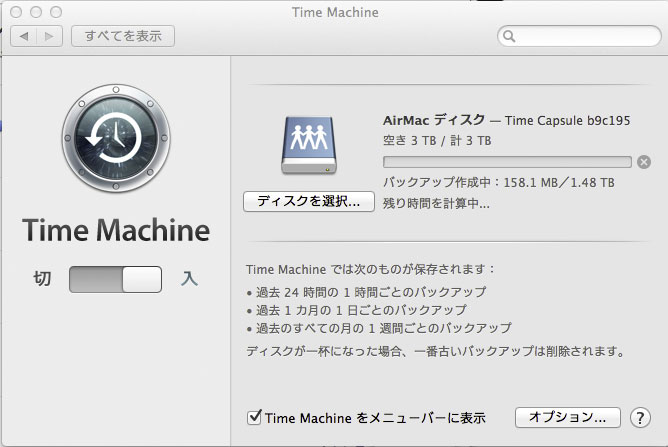
Task: Click the backup progress bar
Action: pyautogui.click(x=507, y=162)
